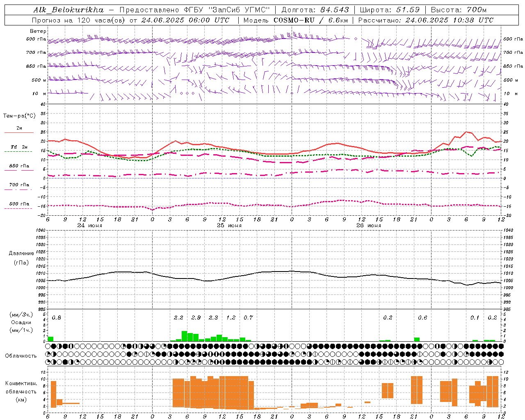
Task: Click the 0.1 precipitation total value
Action: (x=475, y=318)
